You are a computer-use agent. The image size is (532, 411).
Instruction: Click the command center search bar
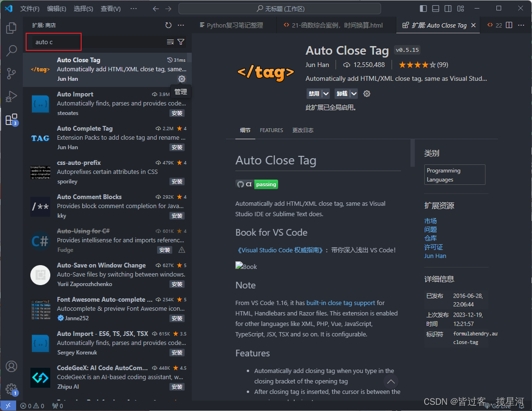280,9
